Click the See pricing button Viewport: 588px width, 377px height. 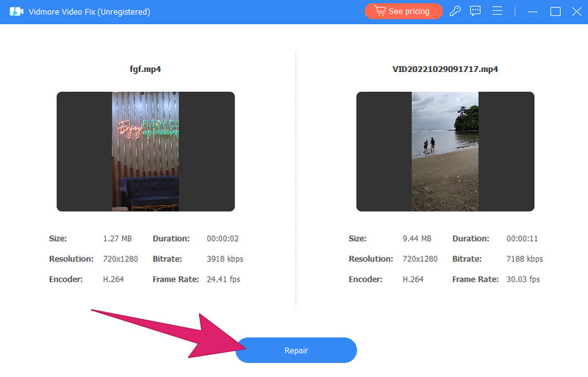click(x=404, y=12)
